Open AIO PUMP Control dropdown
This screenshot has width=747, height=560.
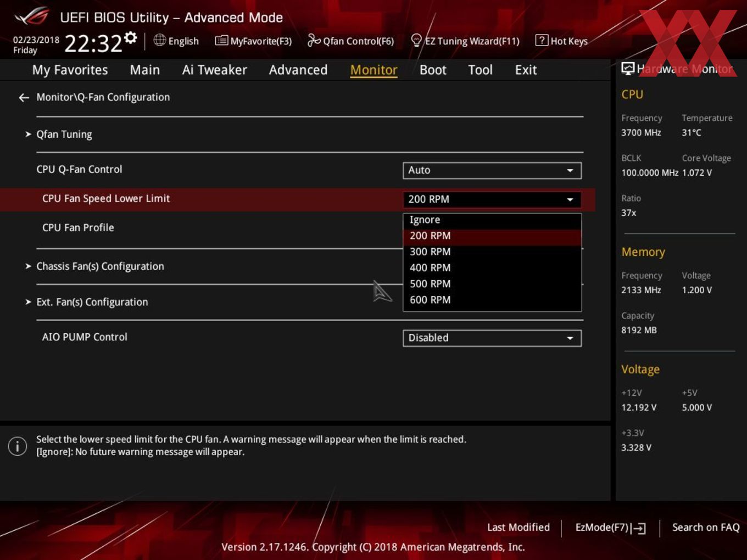[492, 338]
